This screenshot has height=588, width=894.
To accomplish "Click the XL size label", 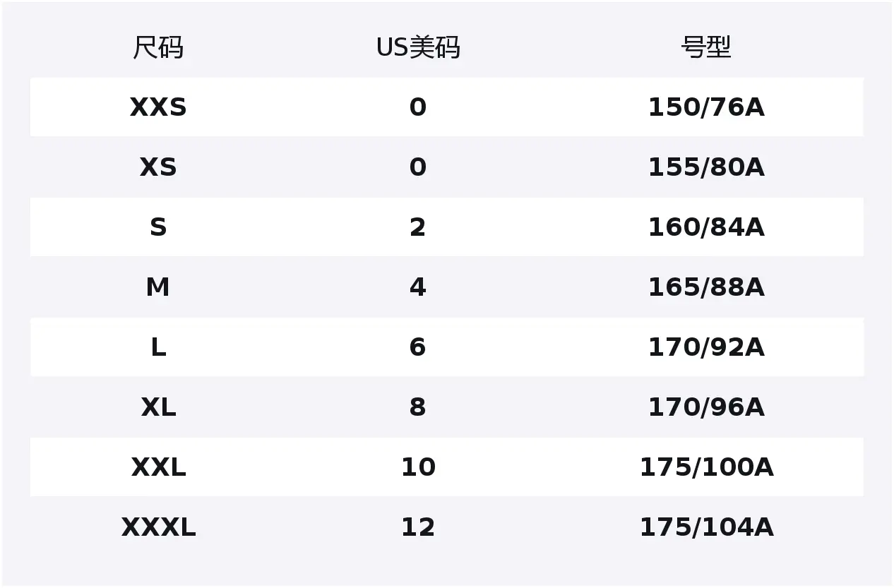I will pos(158,407).
